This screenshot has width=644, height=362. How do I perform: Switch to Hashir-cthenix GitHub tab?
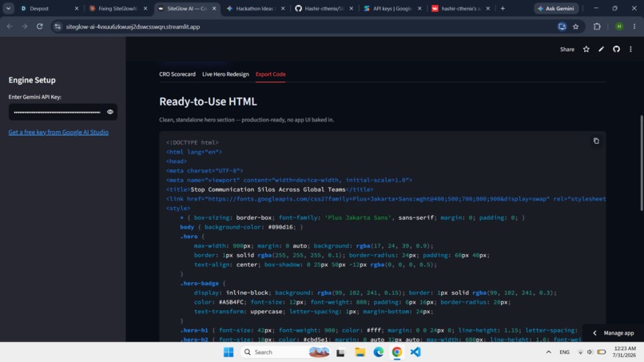[324, 8]
